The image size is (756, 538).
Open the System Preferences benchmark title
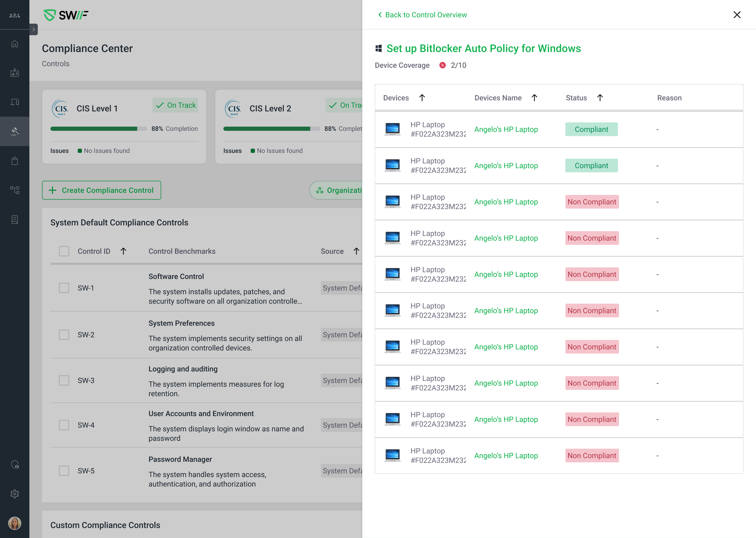pos(181,323)
